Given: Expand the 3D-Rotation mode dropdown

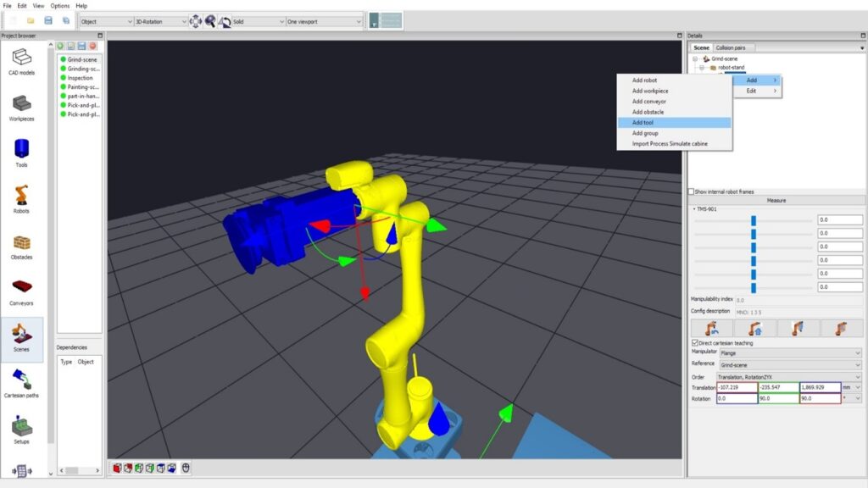Looking at the screenshot, I should [161, 21].
